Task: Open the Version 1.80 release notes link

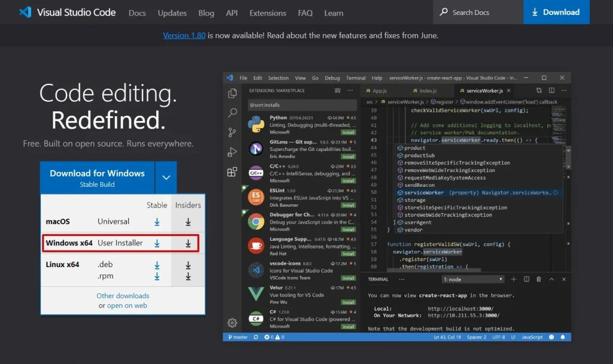Action: click(x=184, y=35)
